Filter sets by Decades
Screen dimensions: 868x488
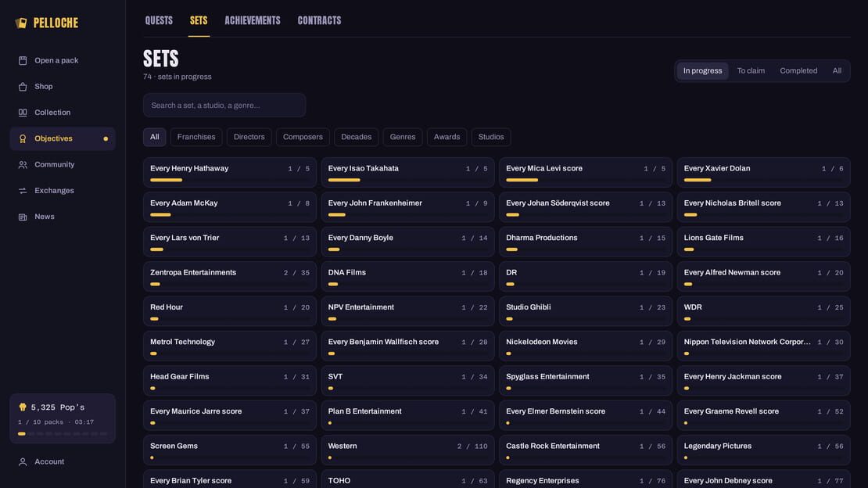[356, 137]
